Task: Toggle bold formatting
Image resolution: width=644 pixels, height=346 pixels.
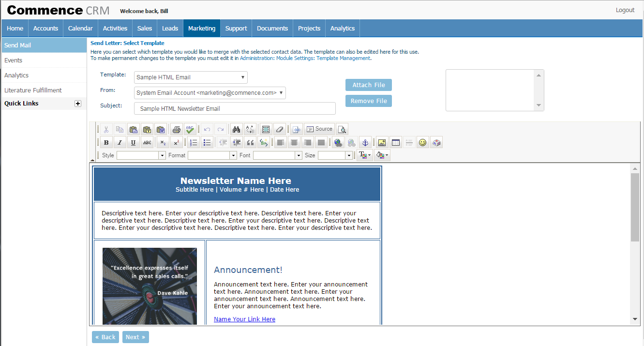Action: pyautogui.click(x=106, y=142)
